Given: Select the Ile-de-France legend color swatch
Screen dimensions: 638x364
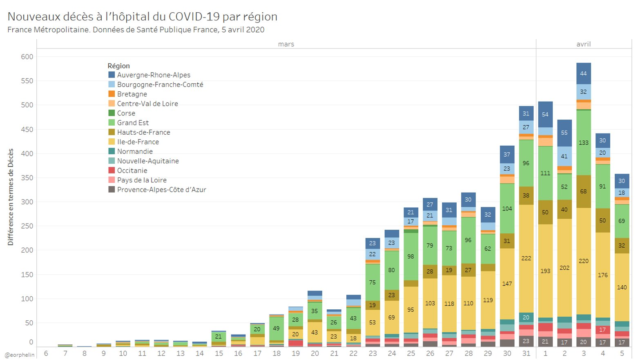Looking at the screenshot, I should coord(112,142).
